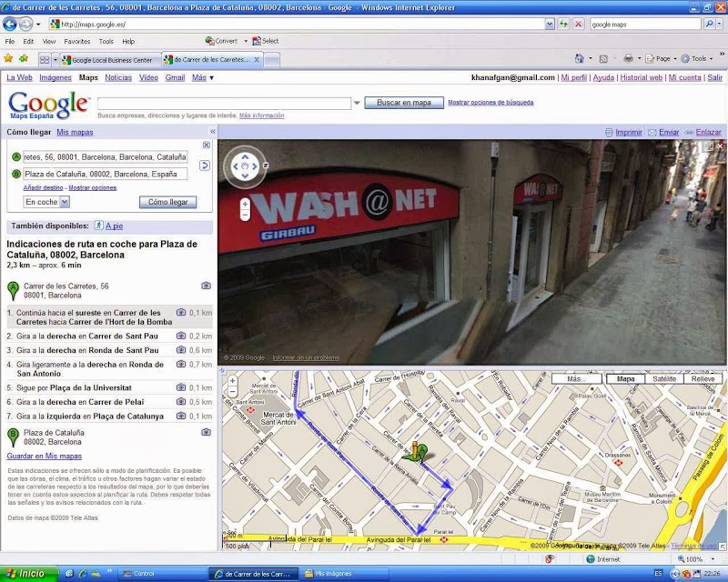This screenshot has width=728, height=582.
Task: Switch map to Satélite view
Action: 664,378
